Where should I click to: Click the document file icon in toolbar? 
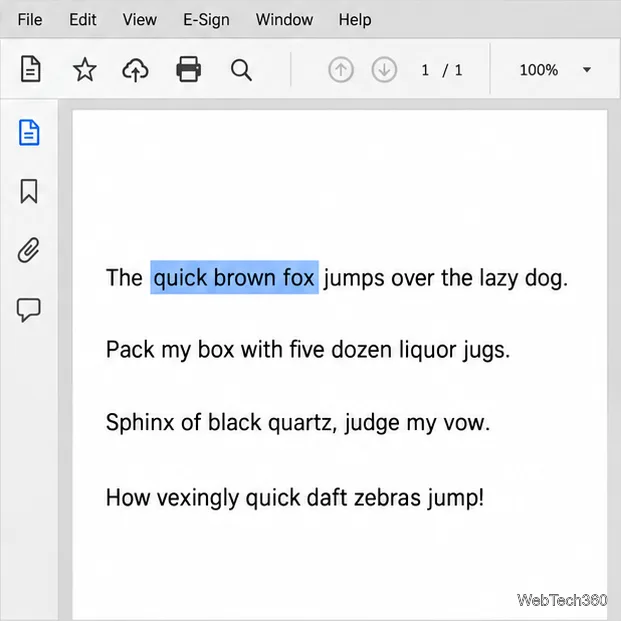tap(30, 69)
